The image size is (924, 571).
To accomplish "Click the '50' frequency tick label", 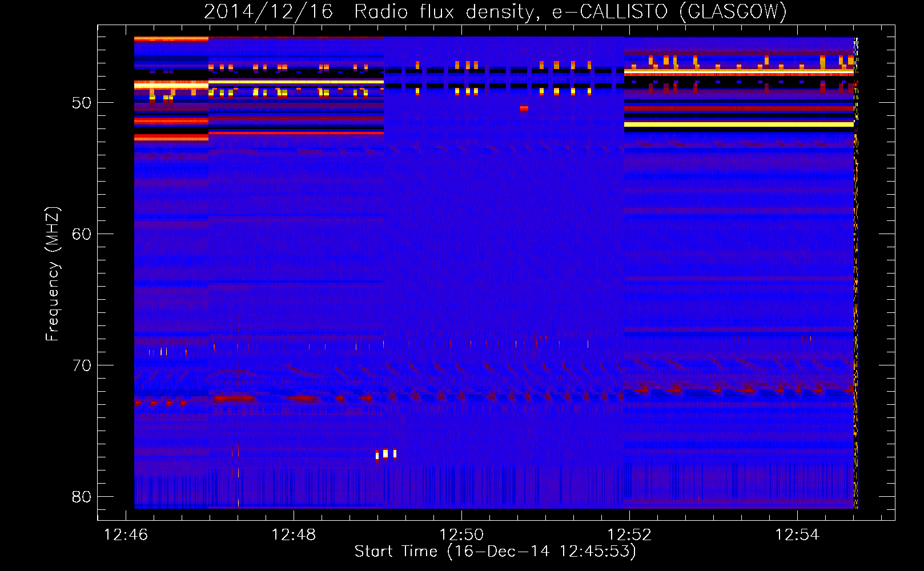I will click(x=82, y=103).
